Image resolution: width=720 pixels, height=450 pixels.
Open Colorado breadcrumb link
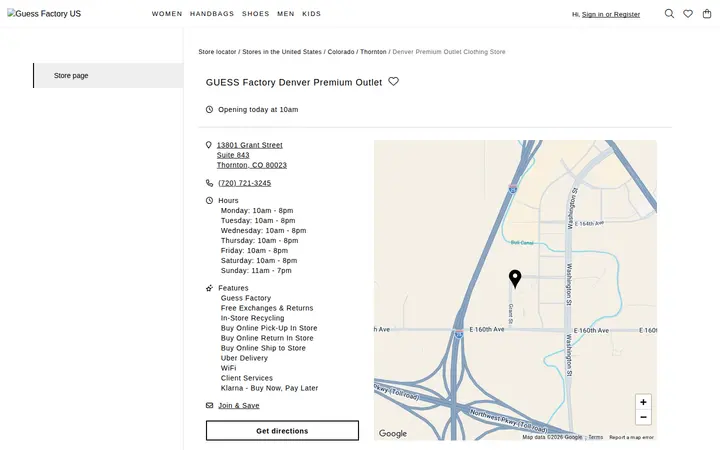pos(341,52)
